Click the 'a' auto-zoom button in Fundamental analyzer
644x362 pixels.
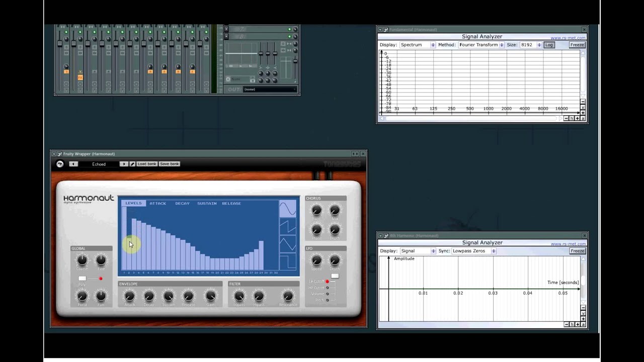click(583, 118)
